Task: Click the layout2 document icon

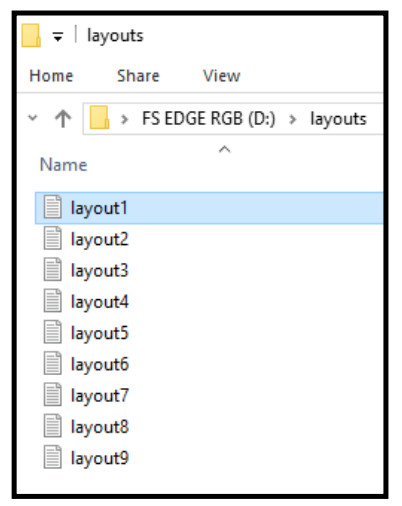Action: click(x=53, y=238)
